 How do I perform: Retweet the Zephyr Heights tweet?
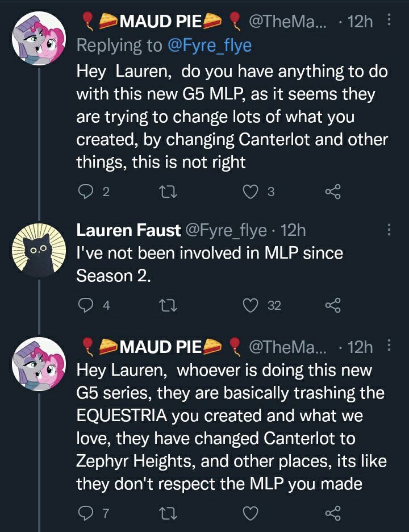167,514
